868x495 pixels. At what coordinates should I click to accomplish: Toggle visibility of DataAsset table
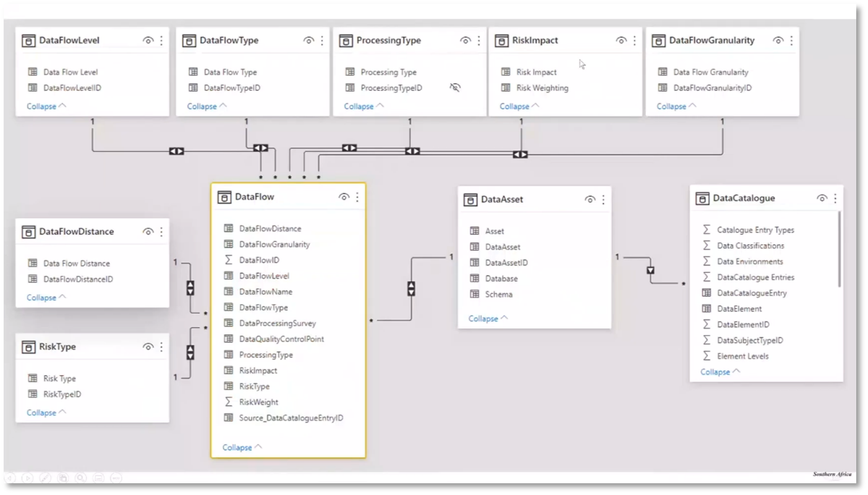tap(590, 200)
